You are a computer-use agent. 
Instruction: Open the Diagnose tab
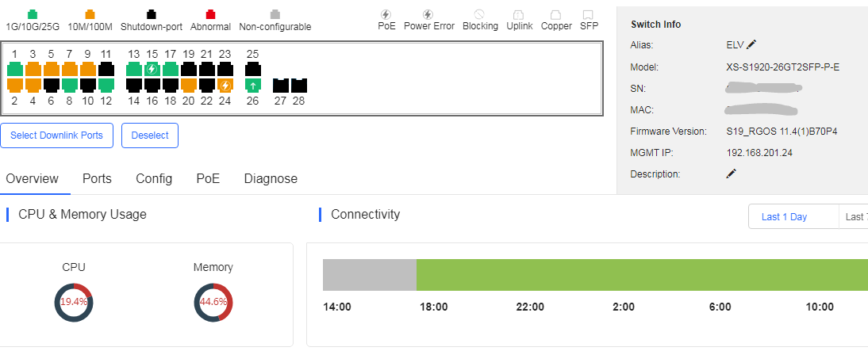pos(271,178)
